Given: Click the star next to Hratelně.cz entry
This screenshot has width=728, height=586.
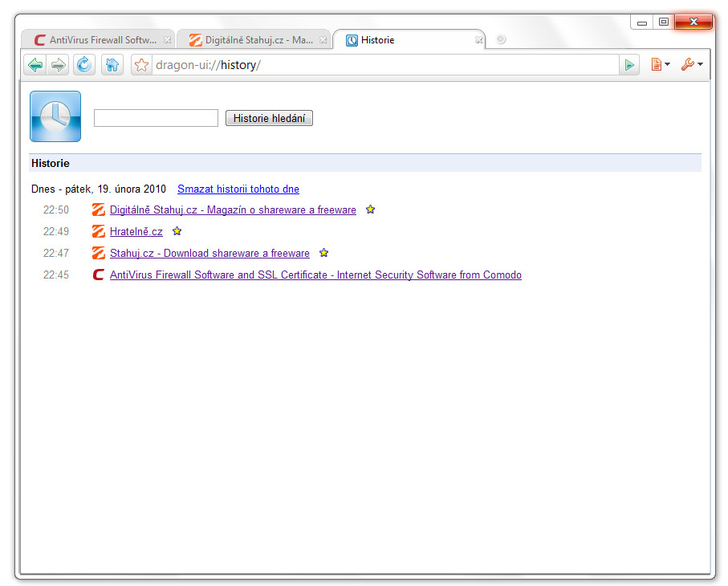Looking at the screenshot, I should point(177,230).
